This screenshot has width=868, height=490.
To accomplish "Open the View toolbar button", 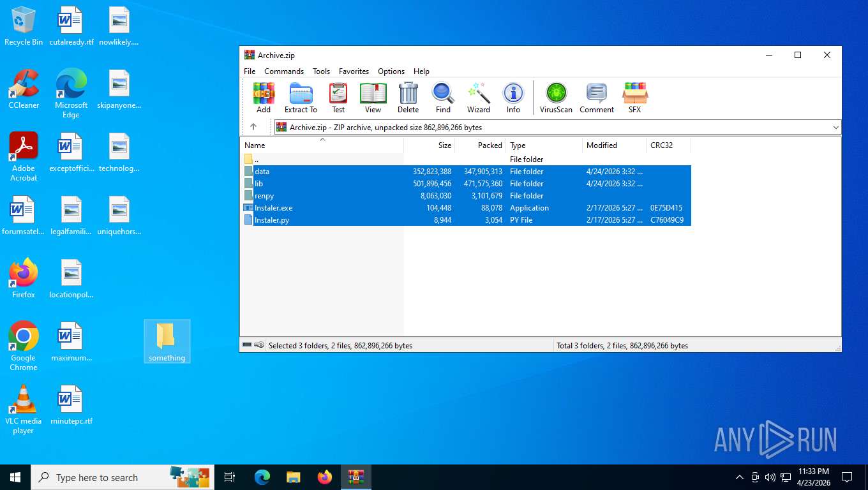I will coord(373,98).
